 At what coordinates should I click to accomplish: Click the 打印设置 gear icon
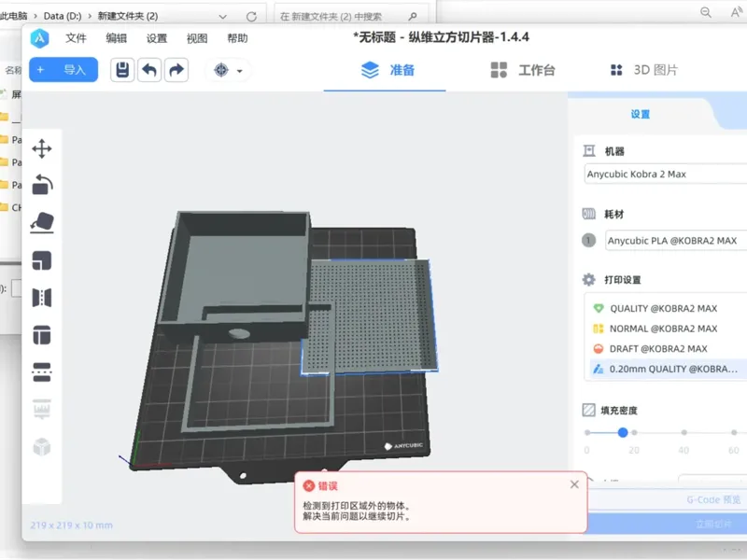(589, 279)
